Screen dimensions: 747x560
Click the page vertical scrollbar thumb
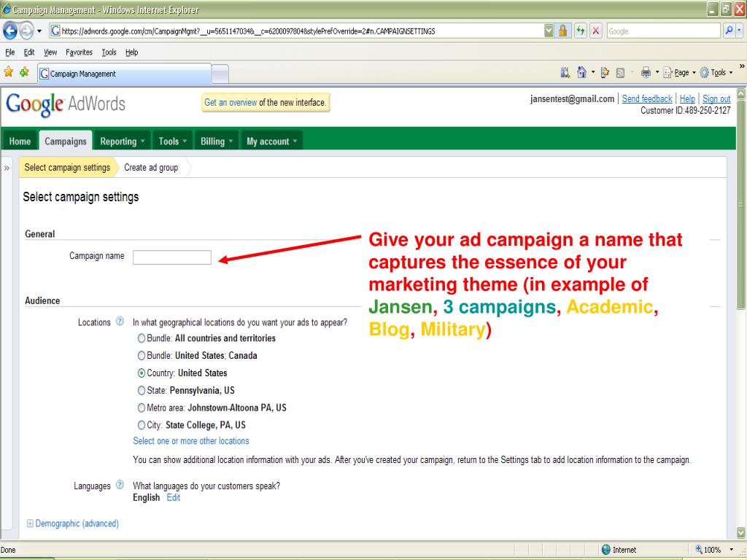click(741, 204)
